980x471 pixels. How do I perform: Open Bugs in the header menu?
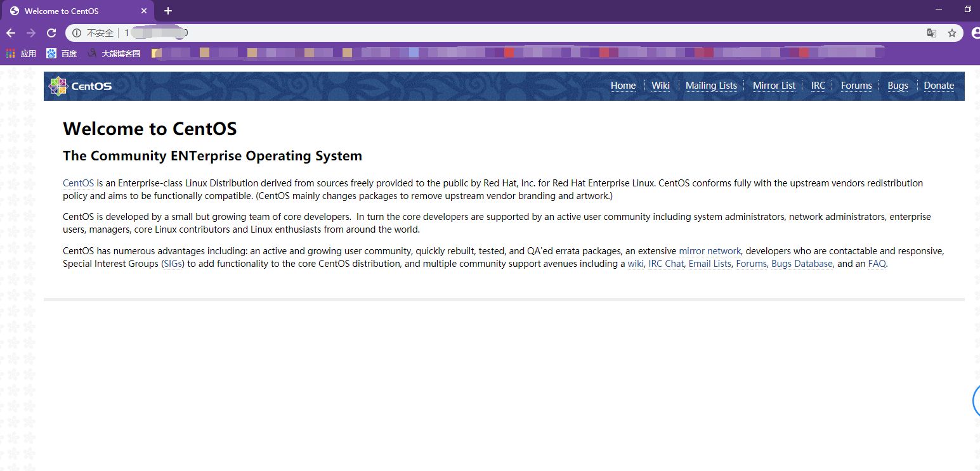(x=898, y=86)
